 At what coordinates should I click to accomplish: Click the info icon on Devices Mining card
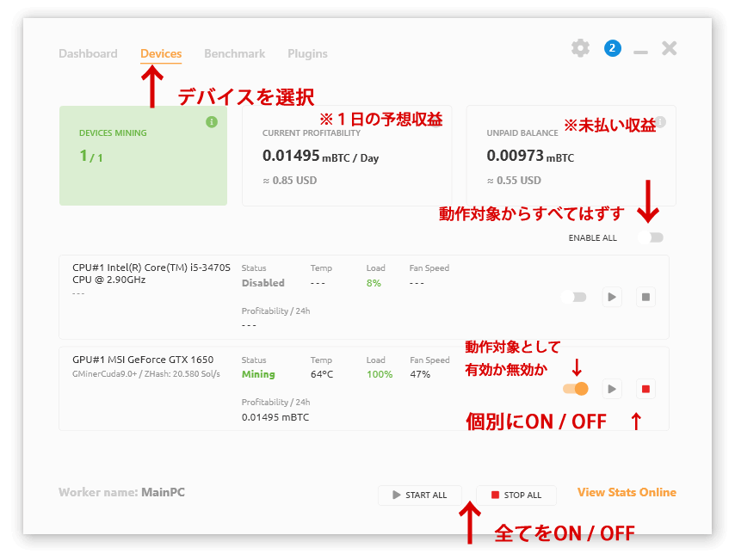212,122
